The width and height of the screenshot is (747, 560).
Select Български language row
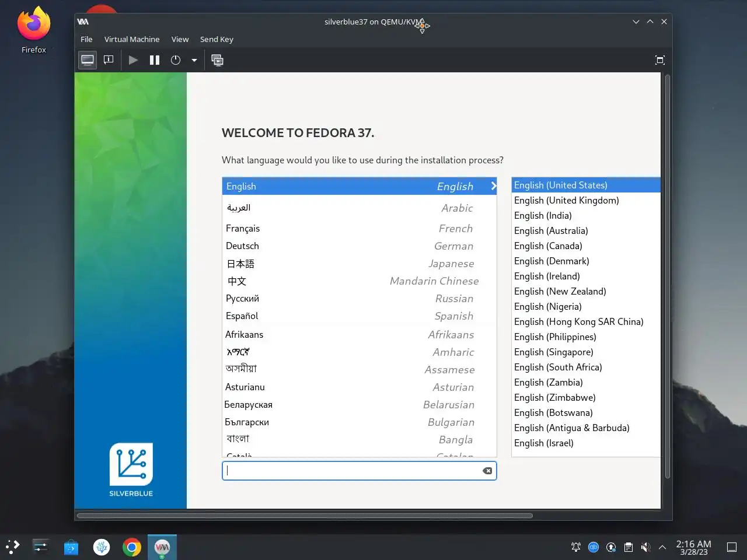(x=359, y=422)
